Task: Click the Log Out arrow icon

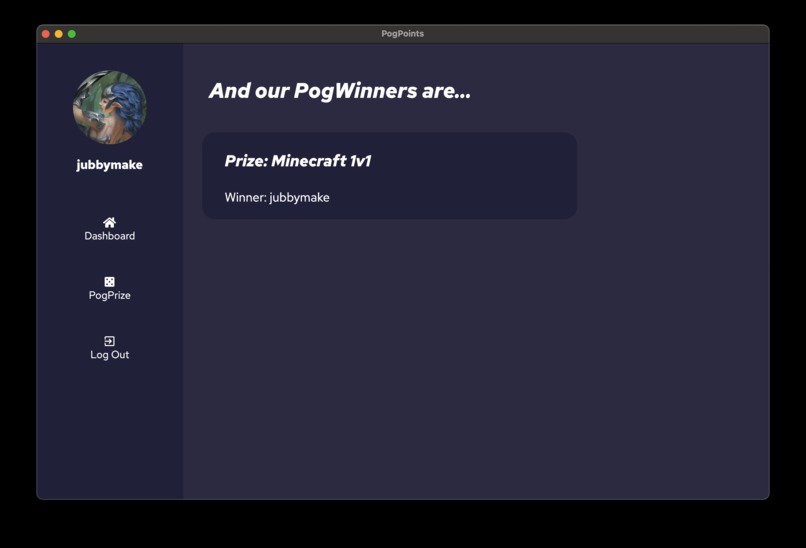Action: click(x=109, y=341)
